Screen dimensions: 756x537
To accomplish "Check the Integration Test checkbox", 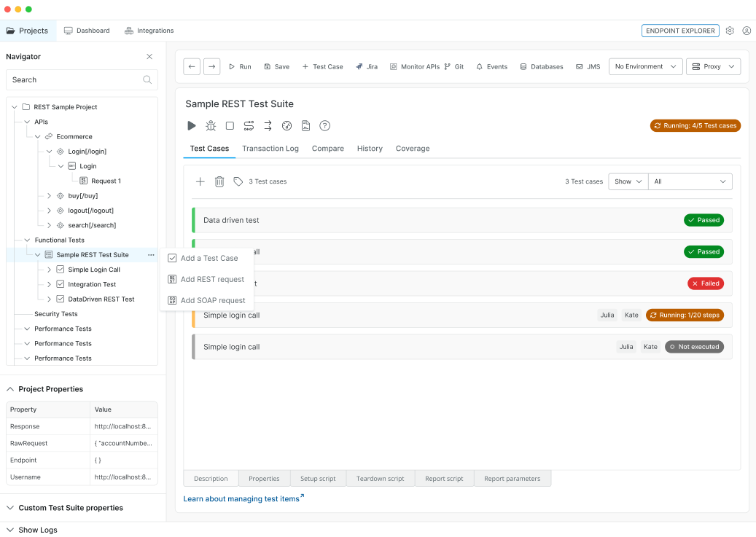I will 60,284.
